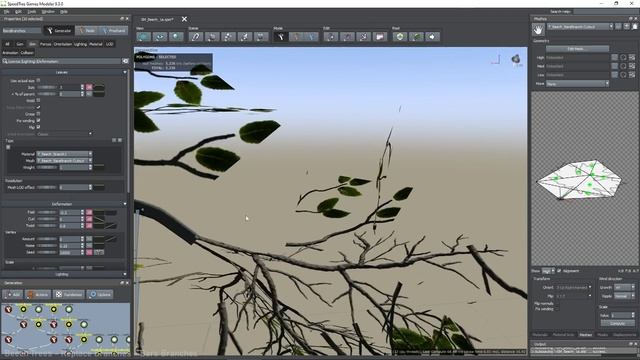Click the Freehand button in Properties panel
This screenshot has height=360, width=640.
[x=114, y=31]
